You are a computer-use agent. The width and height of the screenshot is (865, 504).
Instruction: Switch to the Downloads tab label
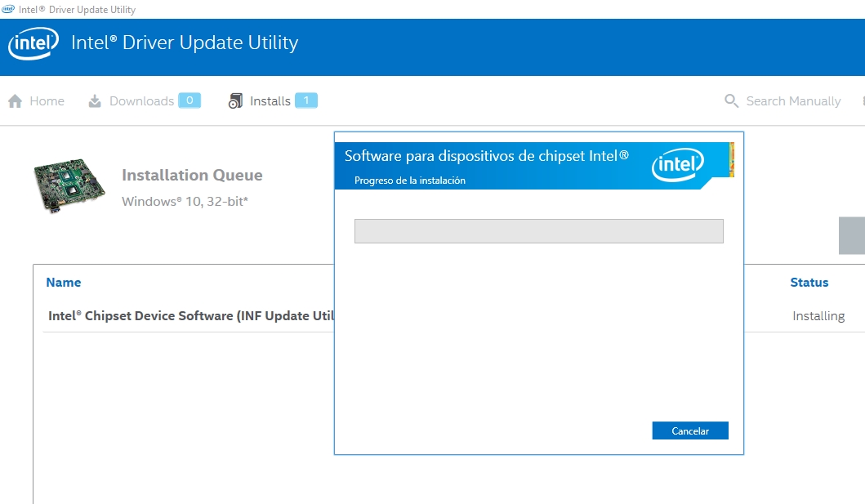[x=141, y=101]
